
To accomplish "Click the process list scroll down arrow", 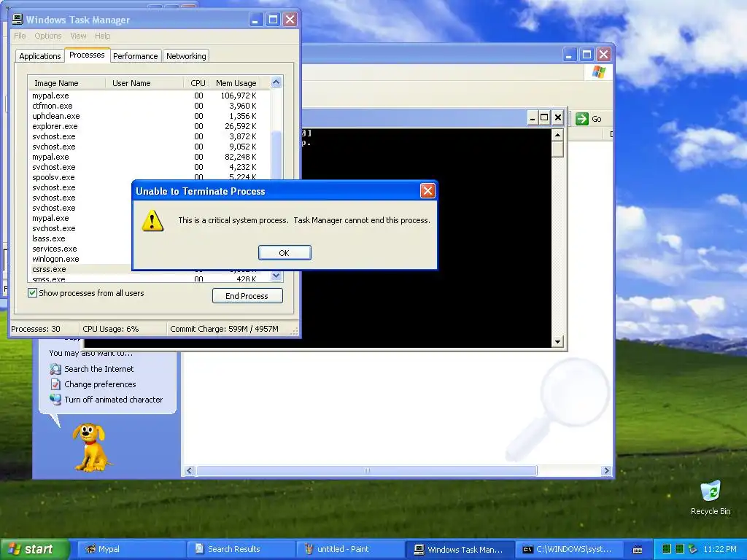I will click(x=276, y=276).
